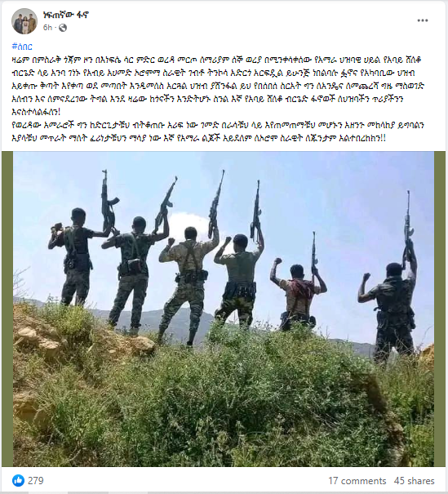Screen dimensions: 448x494
Task: Open the post author's profile picture
Action: click(x=24, y=21)
